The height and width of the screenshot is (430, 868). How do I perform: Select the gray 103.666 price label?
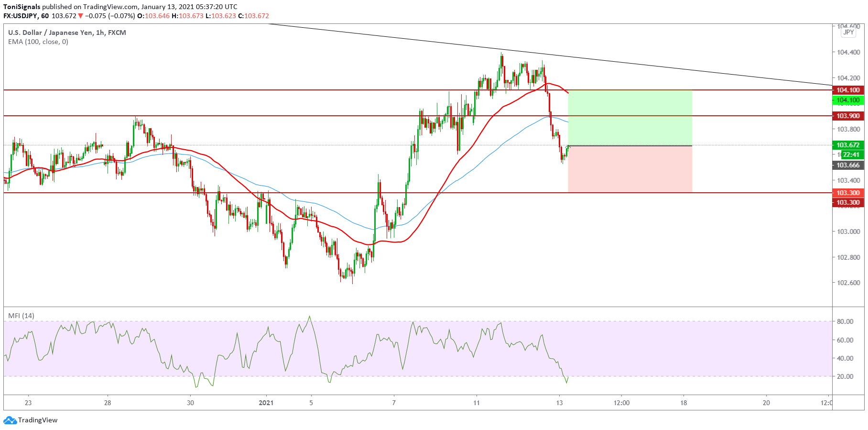848,165
